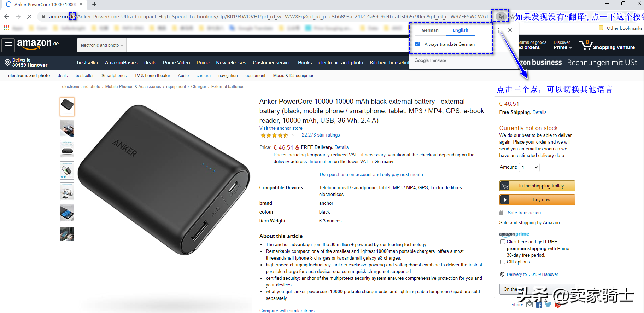The height and width of the screenshot is (313, 644).
Task: Expand the electronic and photo search category dropdown
Action: (x=102, y=45)
